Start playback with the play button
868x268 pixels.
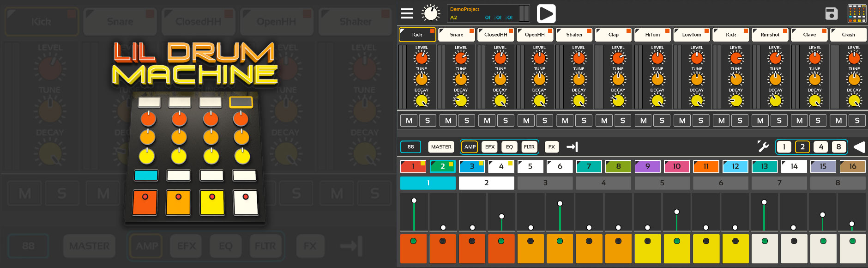click(x=546, y=13)
